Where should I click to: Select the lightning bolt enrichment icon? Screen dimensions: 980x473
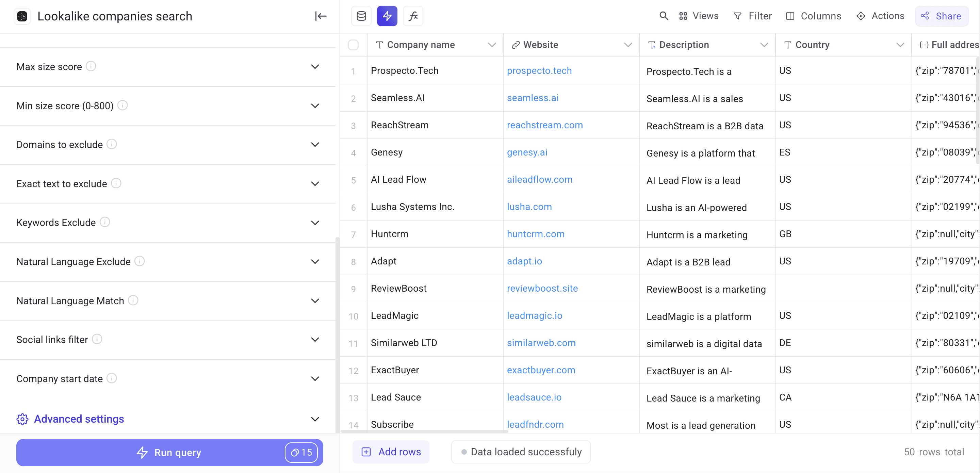[387, 16]
